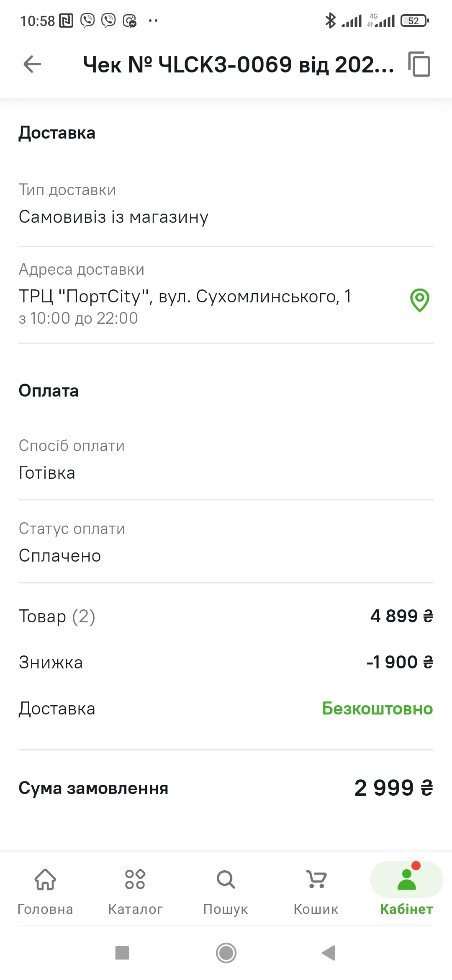The width and height of the screenshot is (452, 980).
Task: Tap the battery indicator in status bar
Action: (414, 21)
